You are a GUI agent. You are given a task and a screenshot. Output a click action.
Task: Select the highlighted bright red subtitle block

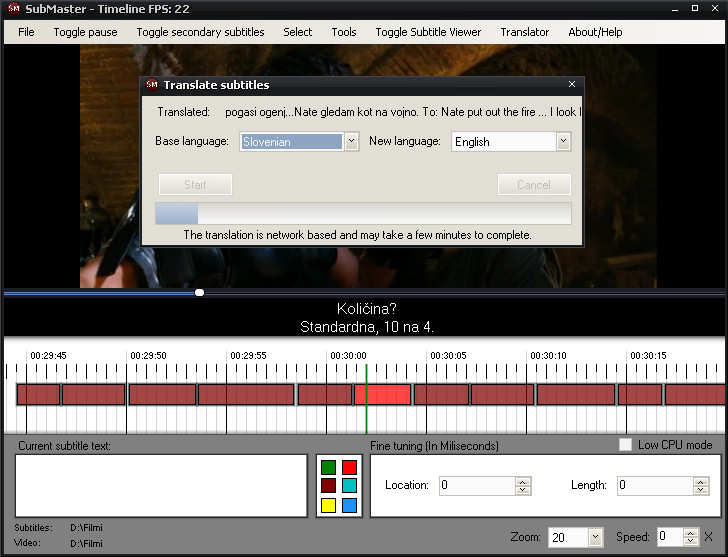383,395
